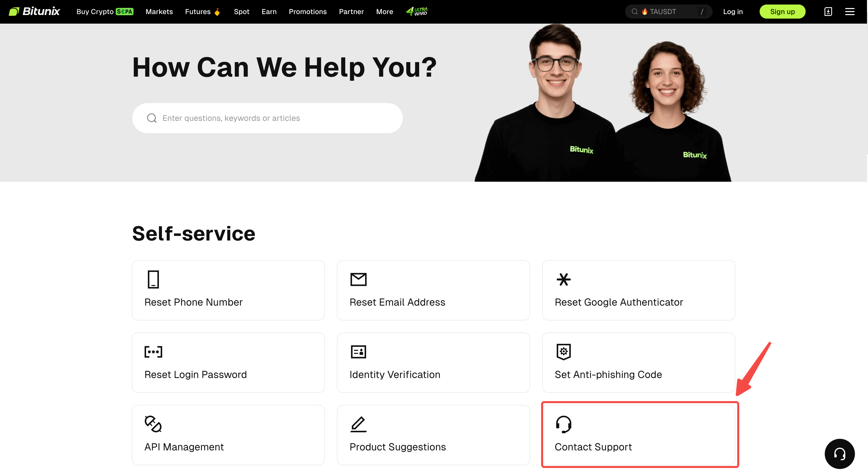Focus the help search field

pos(267,118)
